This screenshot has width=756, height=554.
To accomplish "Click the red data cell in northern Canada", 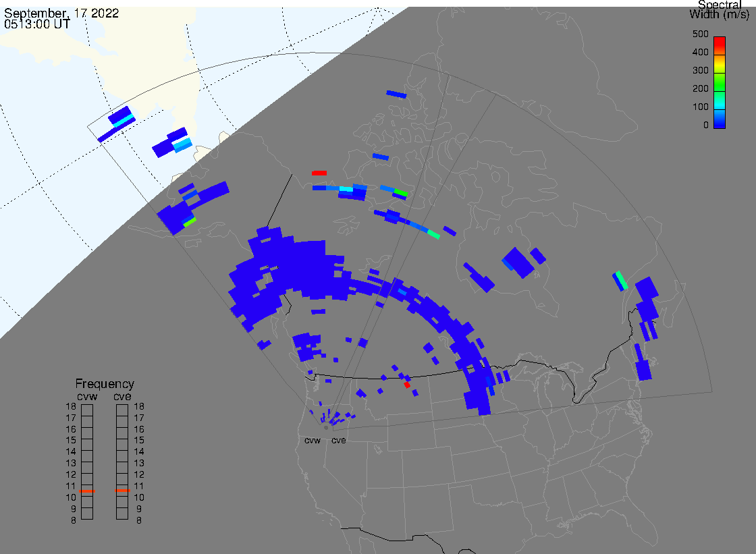I will click(x=319, y=173).
